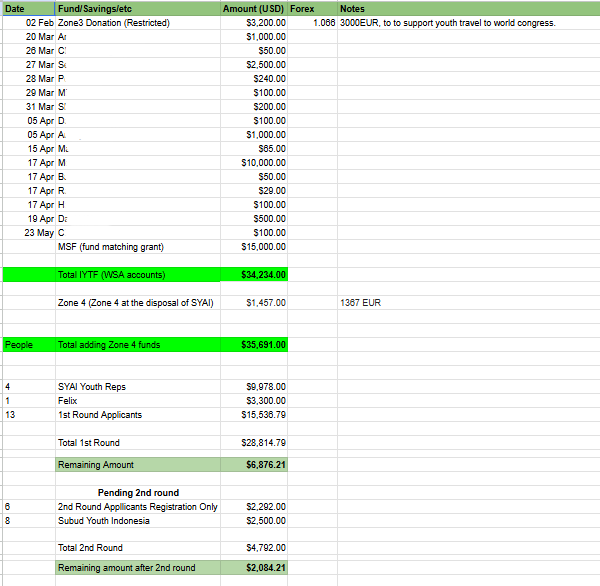Select the $6,876.21 remaining cell
Image resolution: width=600 pixels, height=586 pixels.
pos(254,465)
